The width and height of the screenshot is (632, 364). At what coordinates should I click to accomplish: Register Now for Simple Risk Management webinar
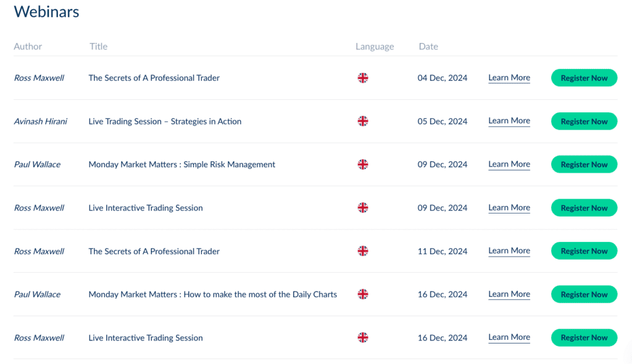[x=584, y=165]
